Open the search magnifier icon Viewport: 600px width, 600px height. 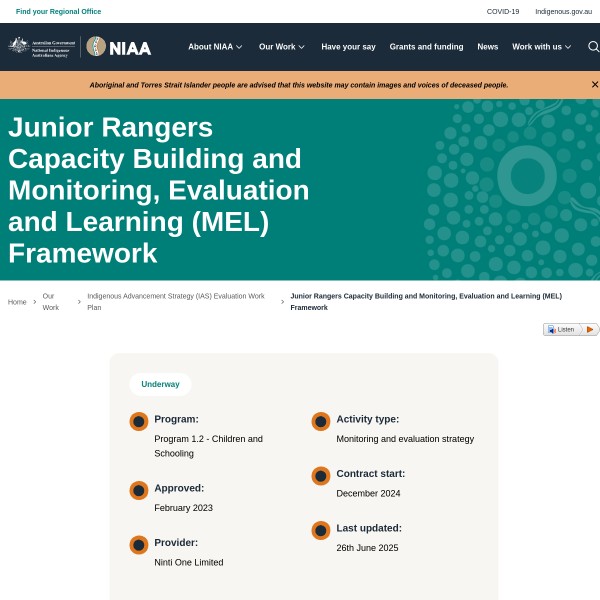pos(593,47)
